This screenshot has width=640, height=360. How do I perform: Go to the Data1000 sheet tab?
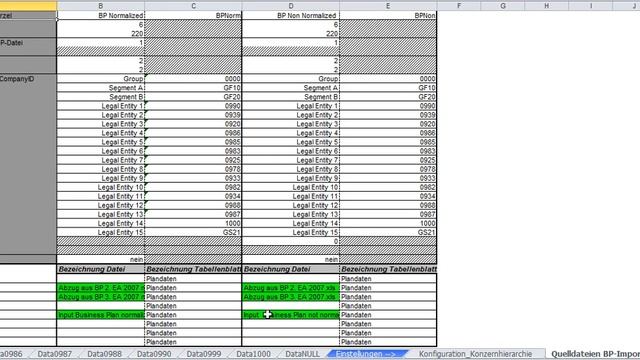(253, 354)
